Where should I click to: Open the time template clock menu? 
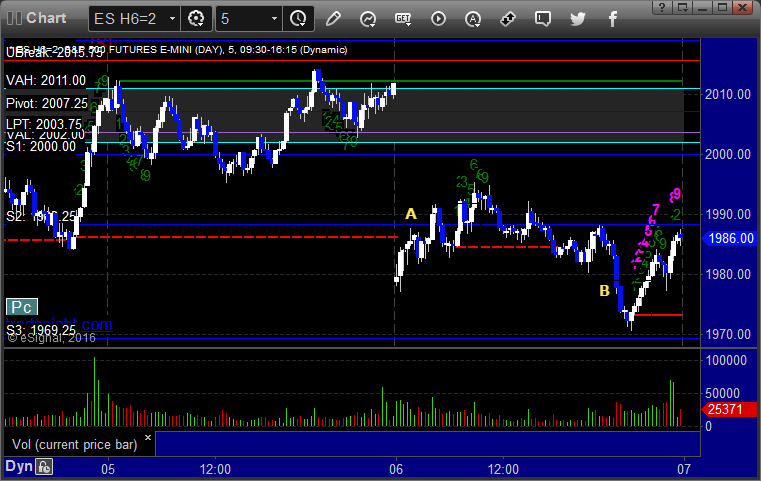click(x=298, y=19)
